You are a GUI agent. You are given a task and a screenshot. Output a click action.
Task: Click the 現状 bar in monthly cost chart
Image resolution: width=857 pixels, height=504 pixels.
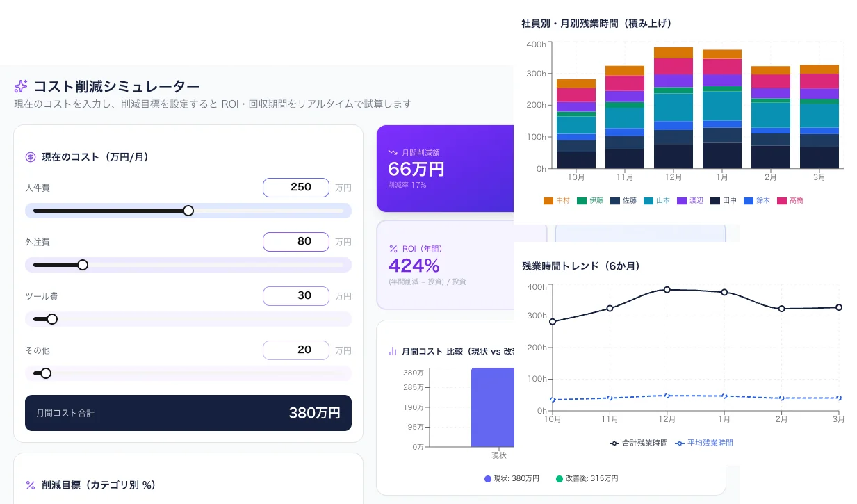point(492,407)
